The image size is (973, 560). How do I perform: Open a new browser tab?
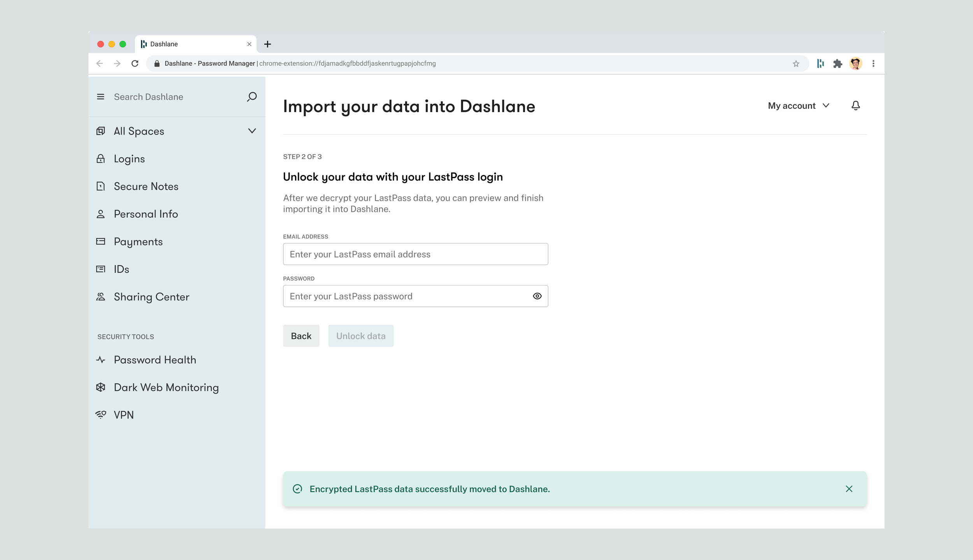pos(267,44)
